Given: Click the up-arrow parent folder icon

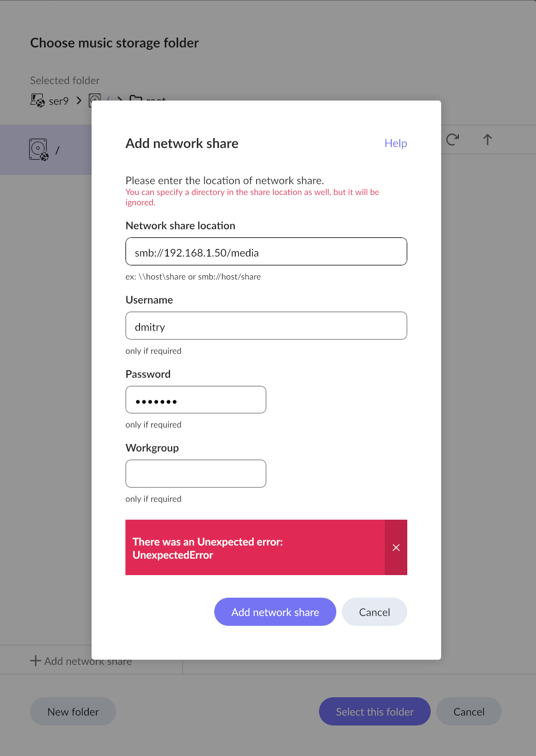Looking at the screenshot, I should pyautogui.click(x=488, y=140).
